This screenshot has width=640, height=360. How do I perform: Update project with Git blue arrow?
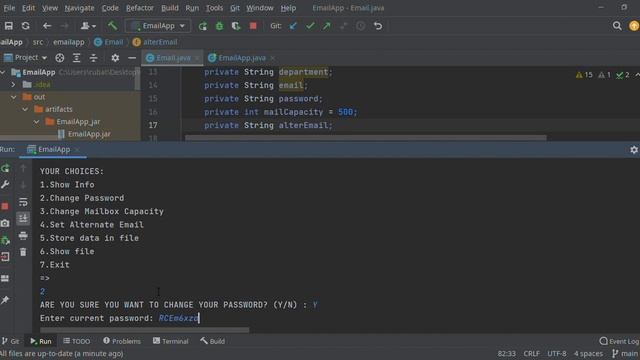click(293, 26)
